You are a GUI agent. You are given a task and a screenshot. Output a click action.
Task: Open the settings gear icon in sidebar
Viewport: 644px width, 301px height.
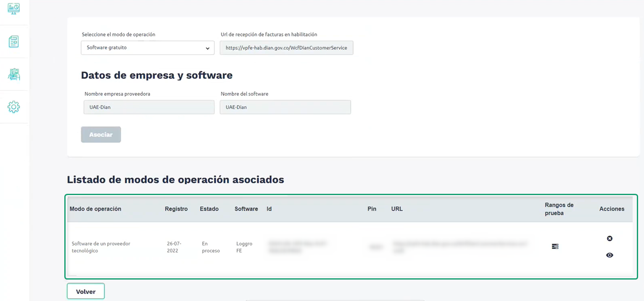click(14, 107)
